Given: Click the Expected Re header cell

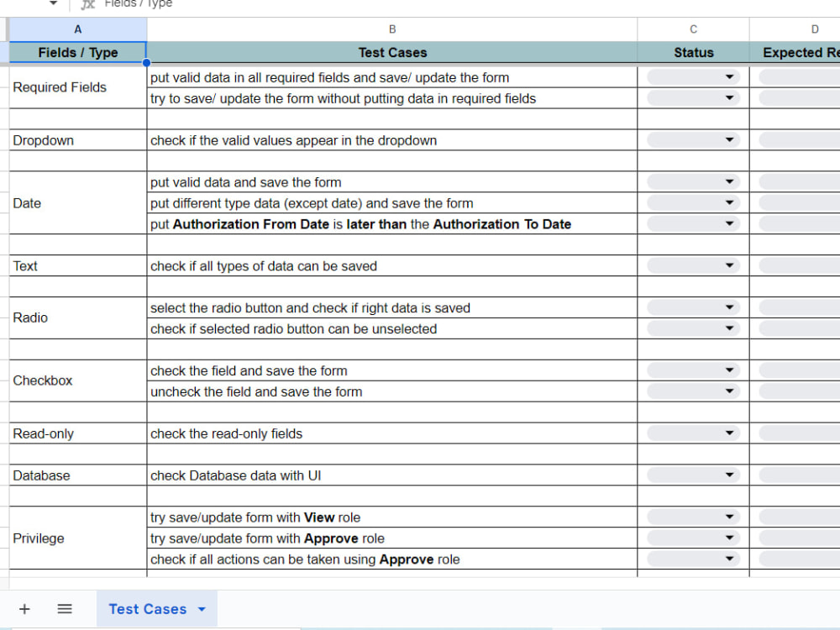Looking at the screenshot, I should point(795,52).
